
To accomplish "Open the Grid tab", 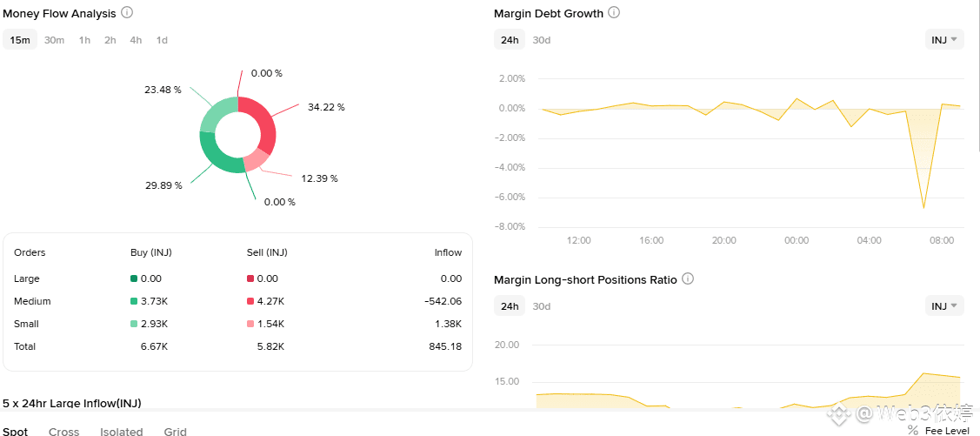I will tap(175, 431).
